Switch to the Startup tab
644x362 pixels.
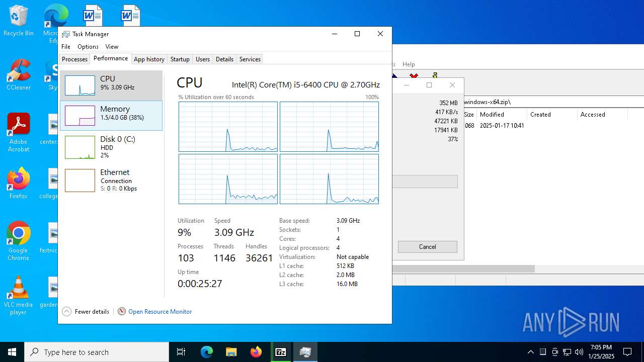pyautogui.click(x=180, y=59)
